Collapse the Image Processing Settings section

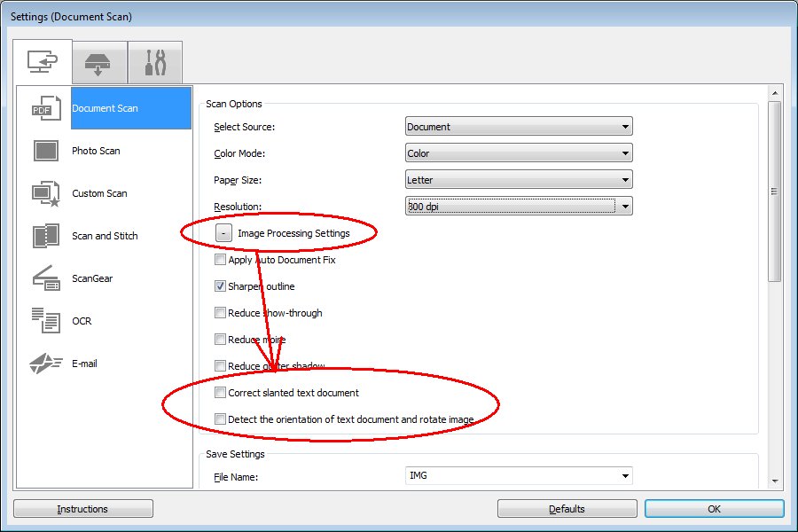click(x=223, y=233)
